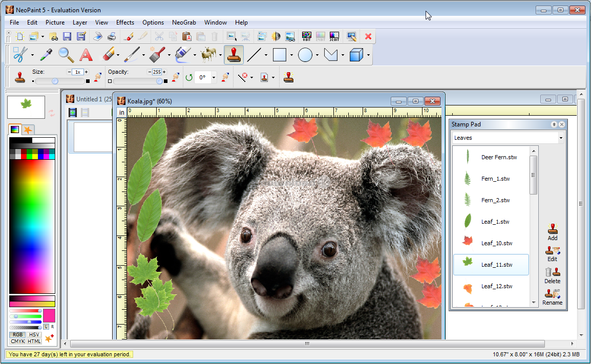Expand the 3D cube tool options arrow
This screenshot has height=364, width=591.
(x=368, y=55)
